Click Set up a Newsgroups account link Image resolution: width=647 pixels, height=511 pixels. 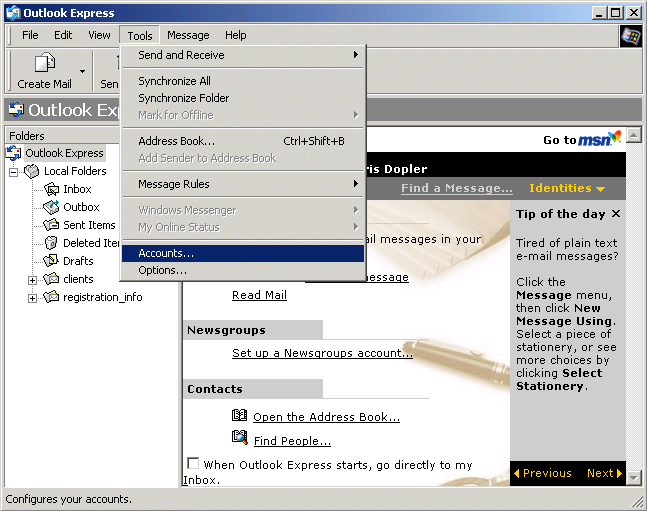click(322, 353)
